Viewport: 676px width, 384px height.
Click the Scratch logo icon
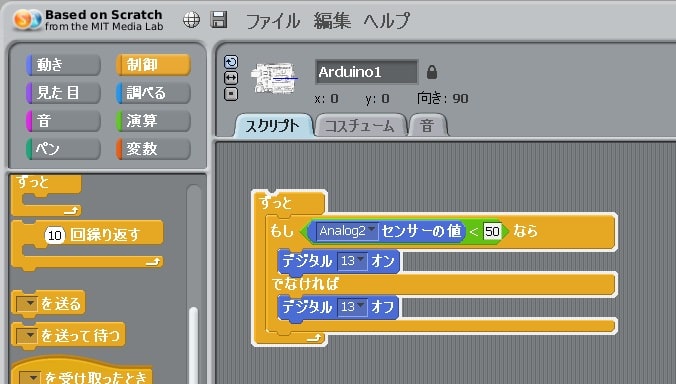pos(27,19)
